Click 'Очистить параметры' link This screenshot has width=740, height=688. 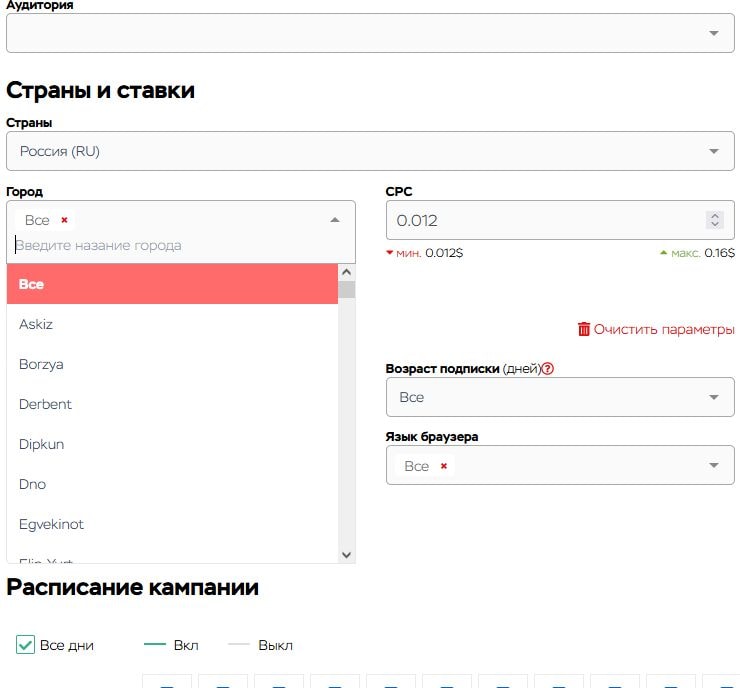(664, 329)
